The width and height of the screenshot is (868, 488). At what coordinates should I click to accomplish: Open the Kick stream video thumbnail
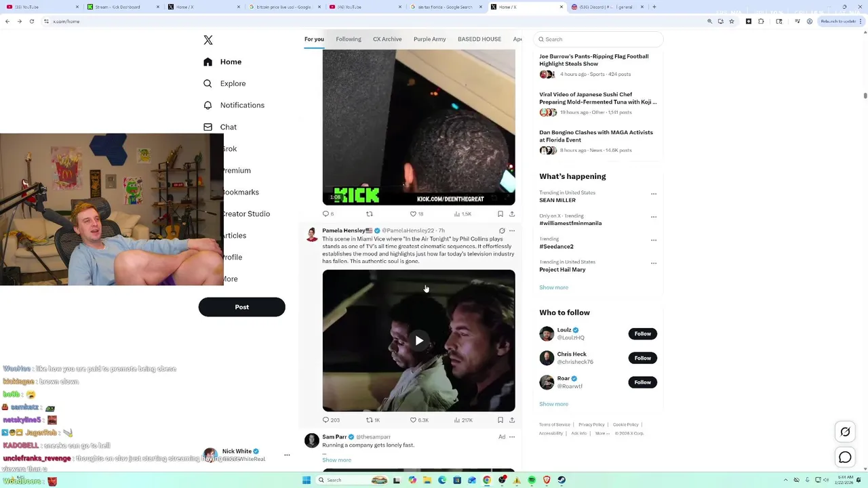point(418,127)
